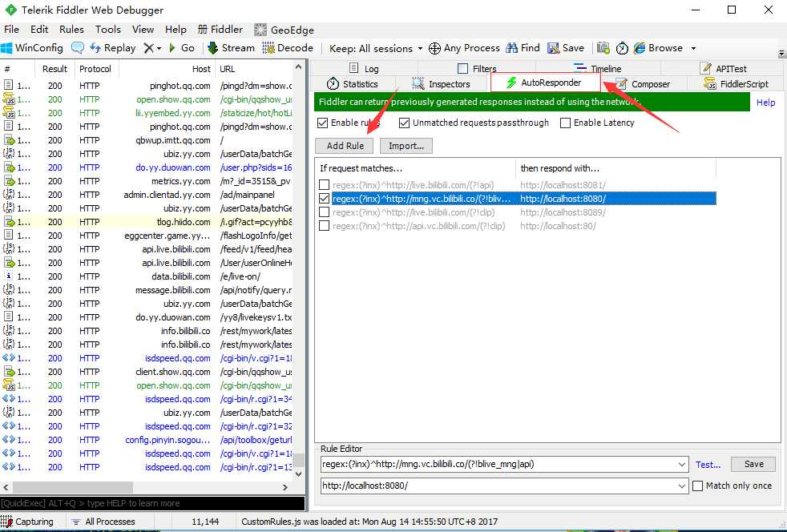This screenshot has width=787, height=532.
Task: Open the Remove X dropdown arrow
Action: (x=159, y=48)
